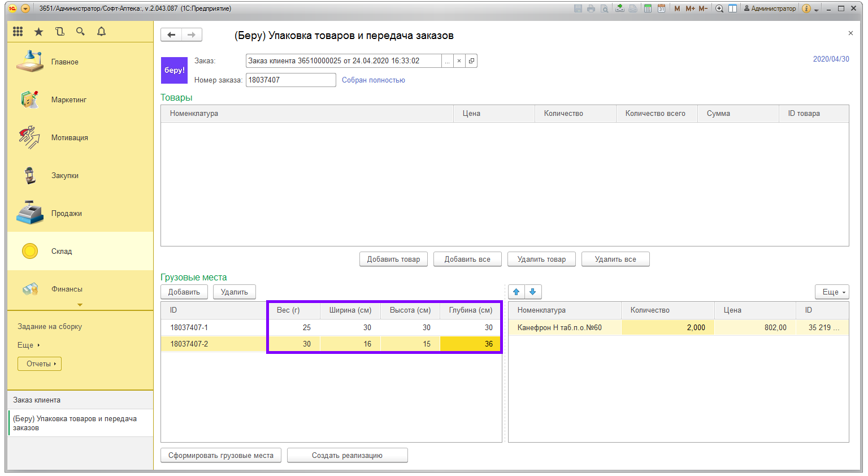Click the search magnifier in sidebar toolbar

tap(80, 32)
